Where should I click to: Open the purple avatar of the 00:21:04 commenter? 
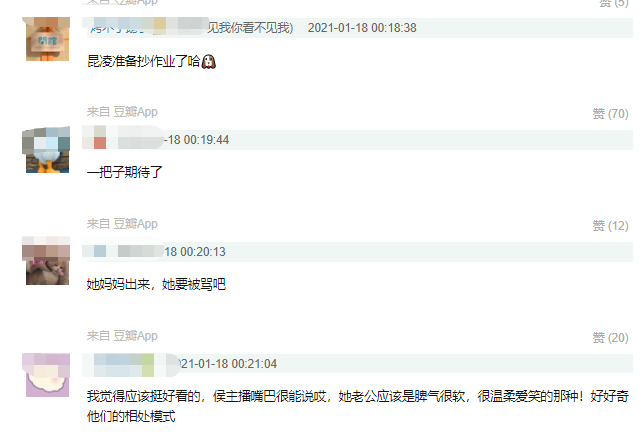47,375
